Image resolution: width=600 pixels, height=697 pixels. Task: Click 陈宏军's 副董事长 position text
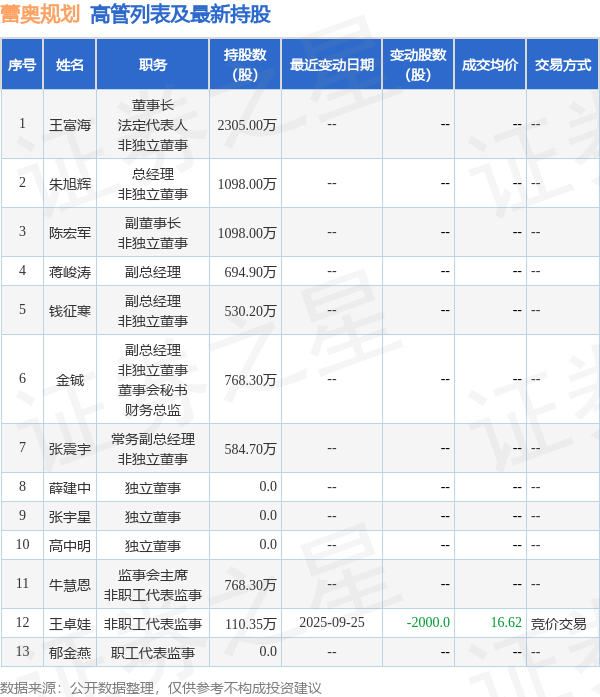pyautogui.click(x=153, y=223)
